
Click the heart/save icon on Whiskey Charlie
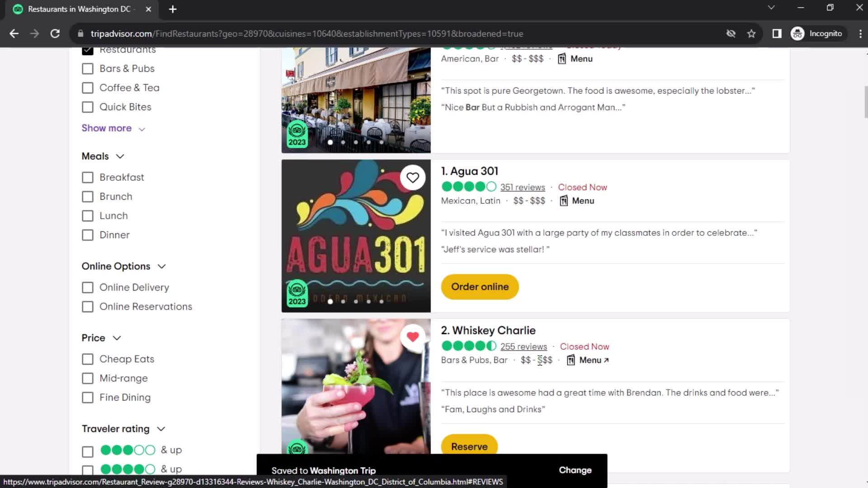413,336
